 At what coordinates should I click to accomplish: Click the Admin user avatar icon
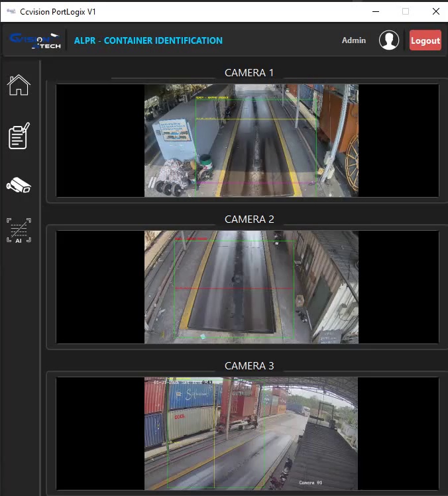pos(389,40)
